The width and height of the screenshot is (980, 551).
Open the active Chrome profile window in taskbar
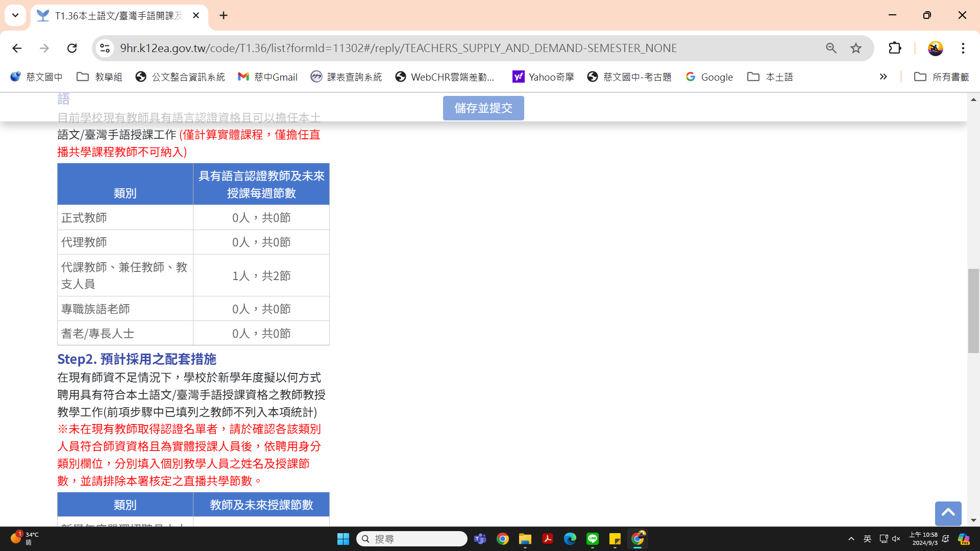pyautogui.click(x=638, y=539)
